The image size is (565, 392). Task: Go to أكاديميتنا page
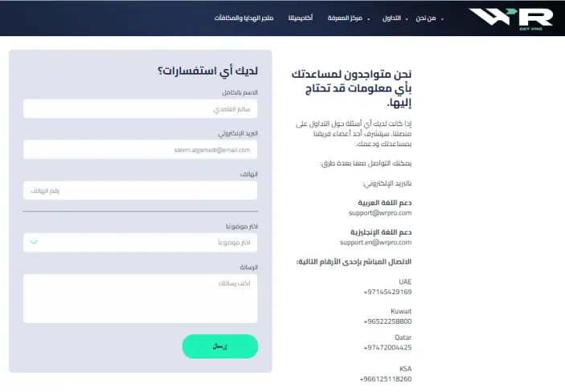300,18
